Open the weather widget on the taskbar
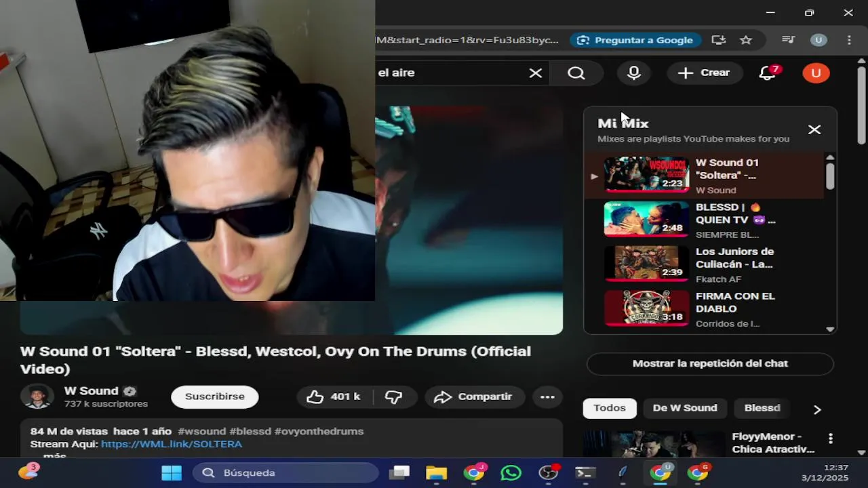The image size is (868, 488). (x=28, y=472)
